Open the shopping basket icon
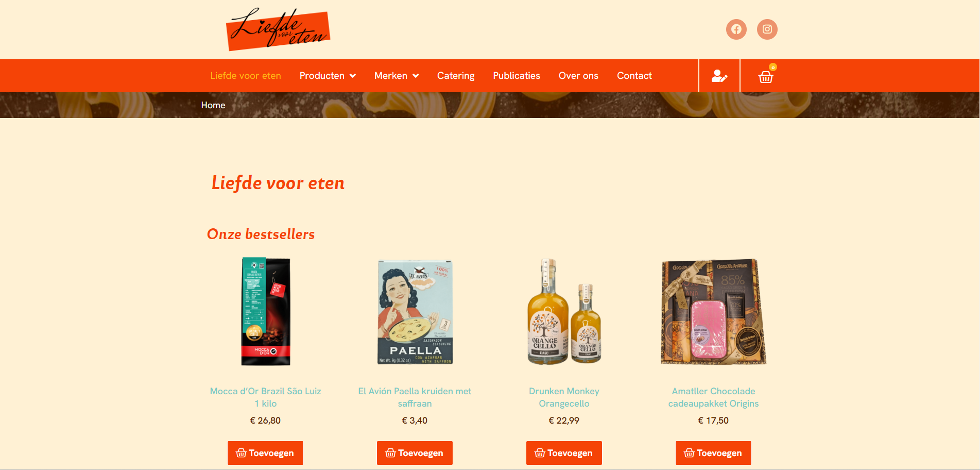 pyautogui.click(x=766, y=76)
